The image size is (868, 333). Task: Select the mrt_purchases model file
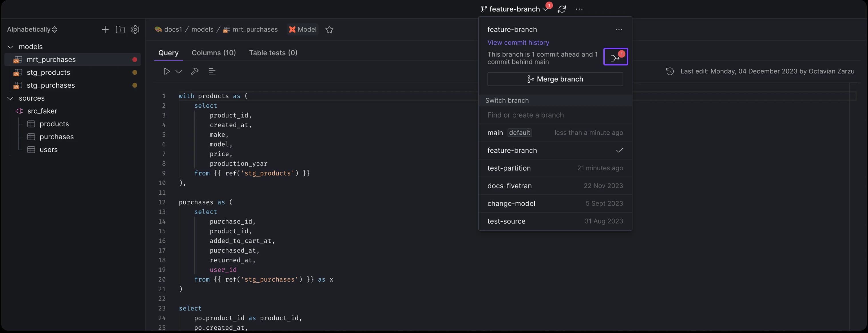tap(51, 59)
